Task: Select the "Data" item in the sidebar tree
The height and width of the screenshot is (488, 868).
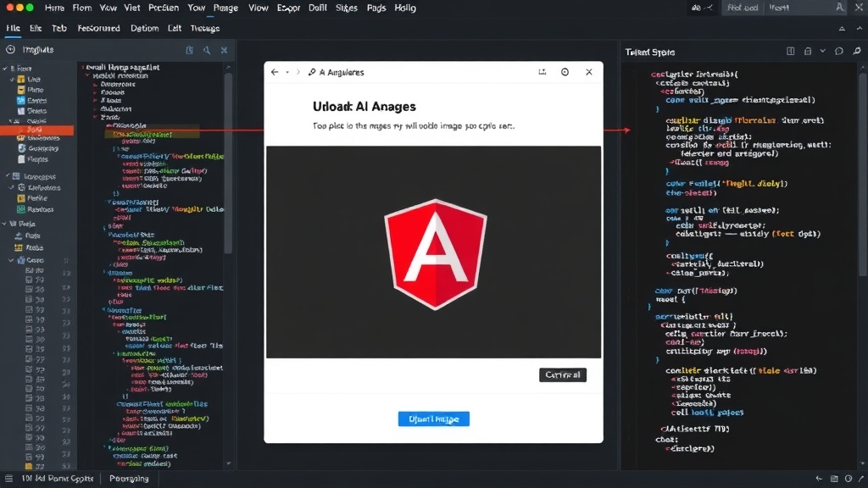Action: [x=33, y=236]
